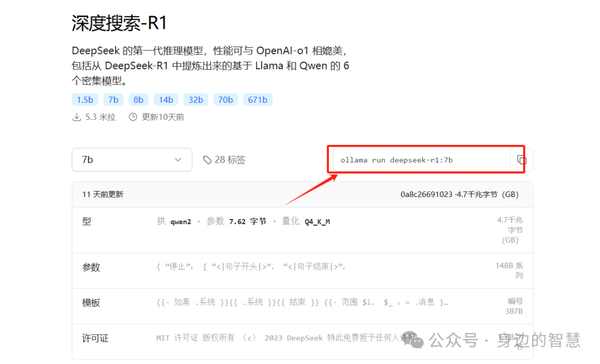600x364 pixels.
Task: Select the 1.5b size tag
Action: click(x=85, y=100)
